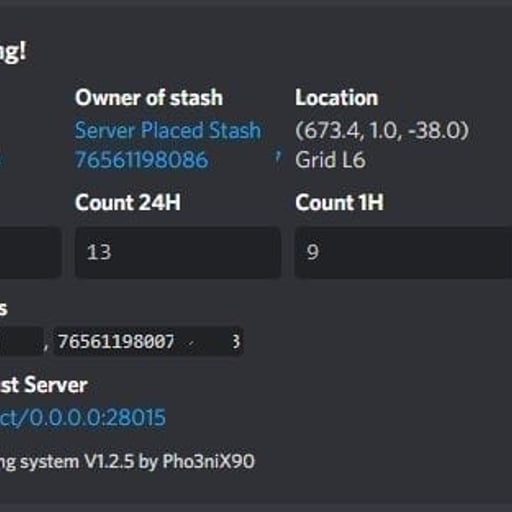Select the Count 1H value box showing 9
The height and width of the screenshot is (512, 512).
403,253
